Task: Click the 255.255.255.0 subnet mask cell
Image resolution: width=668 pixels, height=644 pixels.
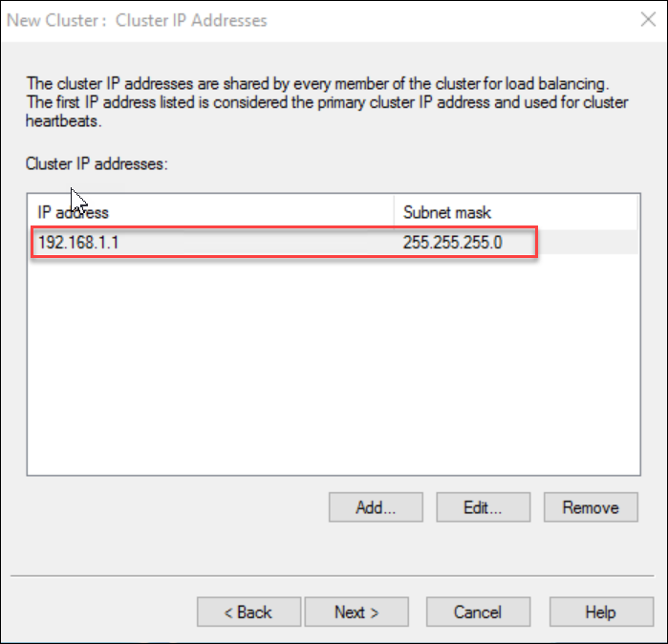Action: pos(453,243)
